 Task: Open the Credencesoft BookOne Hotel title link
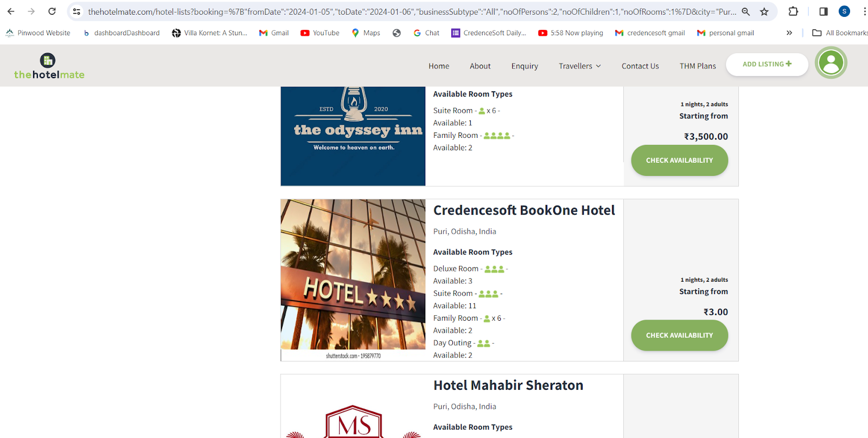(524, 211)
